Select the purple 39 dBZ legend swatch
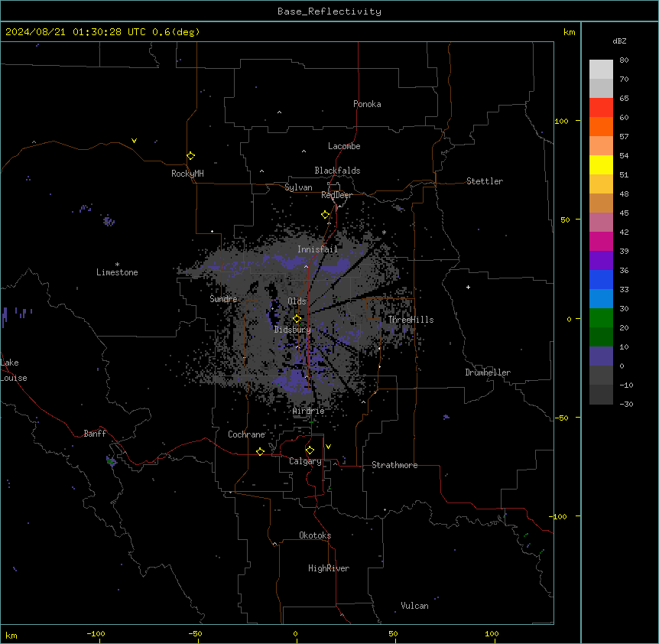This screenshot has height=644, width=659. (x=601, y=260)
